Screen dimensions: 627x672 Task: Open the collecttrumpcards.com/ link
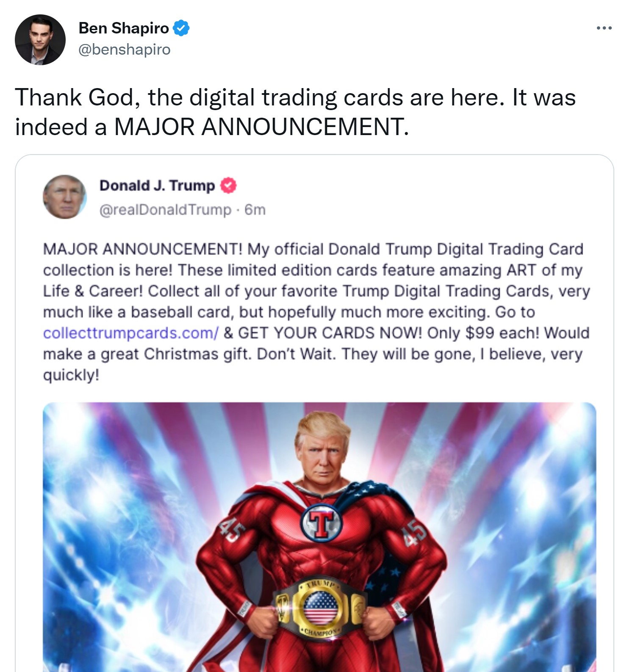click(x=131, y=333)
